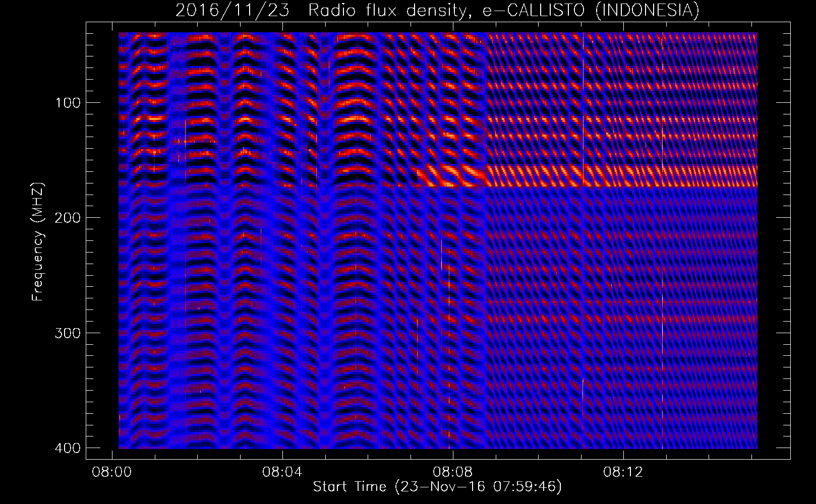Click the 08:12 time tick label

[x=623, y=472]
